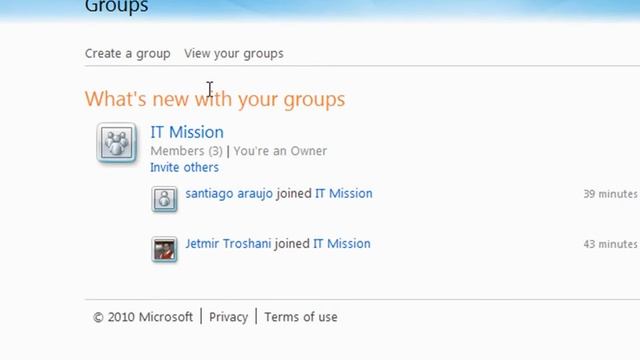Click IT Mission link in Jetmir's activity
The width and height of the screenshot is (640, 360).
point(342,244)
